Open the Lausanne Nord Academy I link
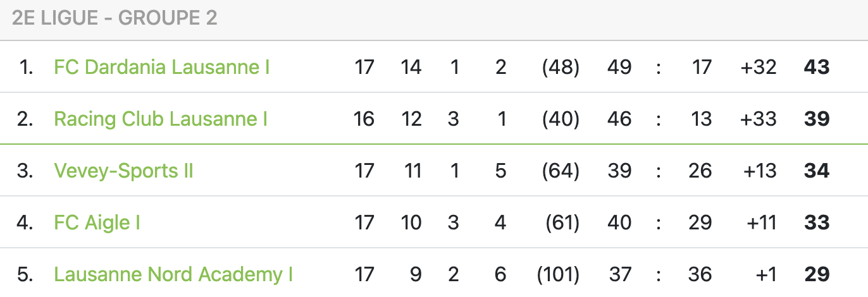868x297 pixels. pos(173,274)
